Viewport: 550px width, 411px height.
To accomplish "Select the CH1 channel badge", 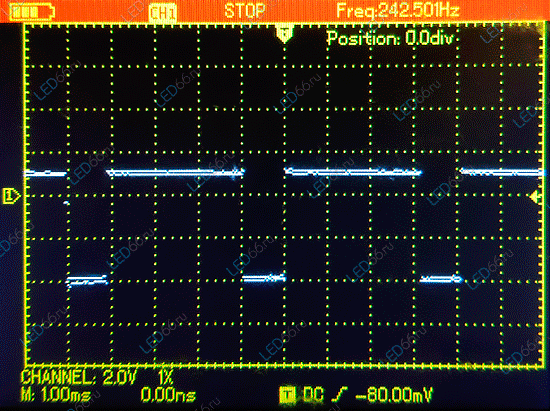I will [162, 13].
